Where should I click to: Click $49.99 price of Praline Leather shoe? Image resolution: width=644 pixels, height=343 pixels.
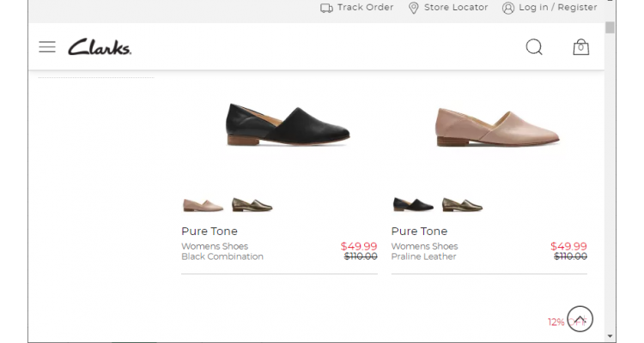tap(568, 246)
